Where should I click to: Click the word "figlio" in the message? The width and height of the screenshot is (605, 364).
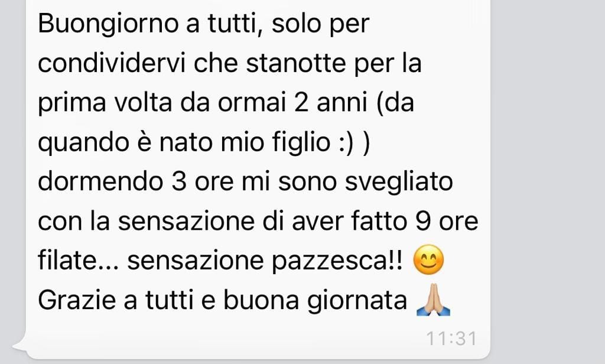[301, 143]
